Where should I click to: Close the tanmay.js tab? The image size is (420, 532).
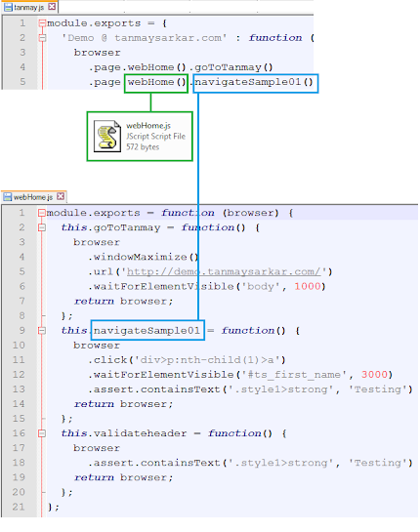[x=52, y=7]
